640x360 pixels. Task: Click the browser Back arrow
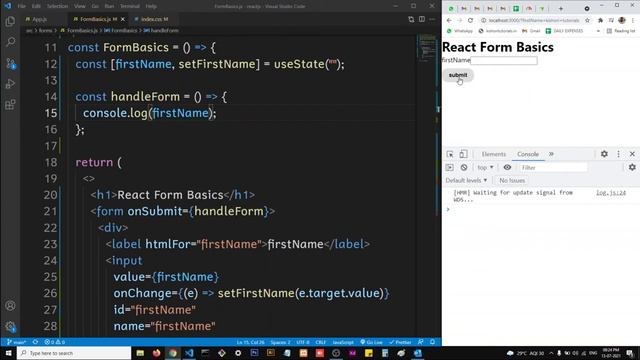[449, 20]
